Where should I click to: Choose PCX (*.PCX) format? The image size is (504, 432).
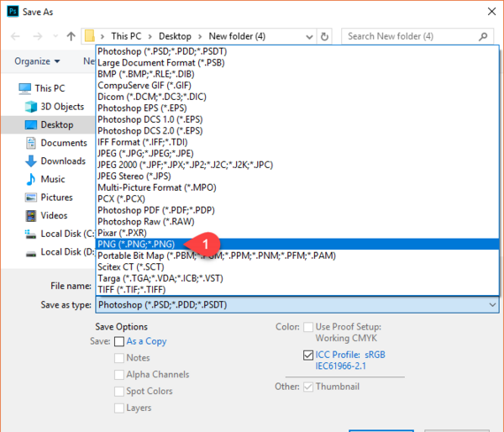pos(297,199)
